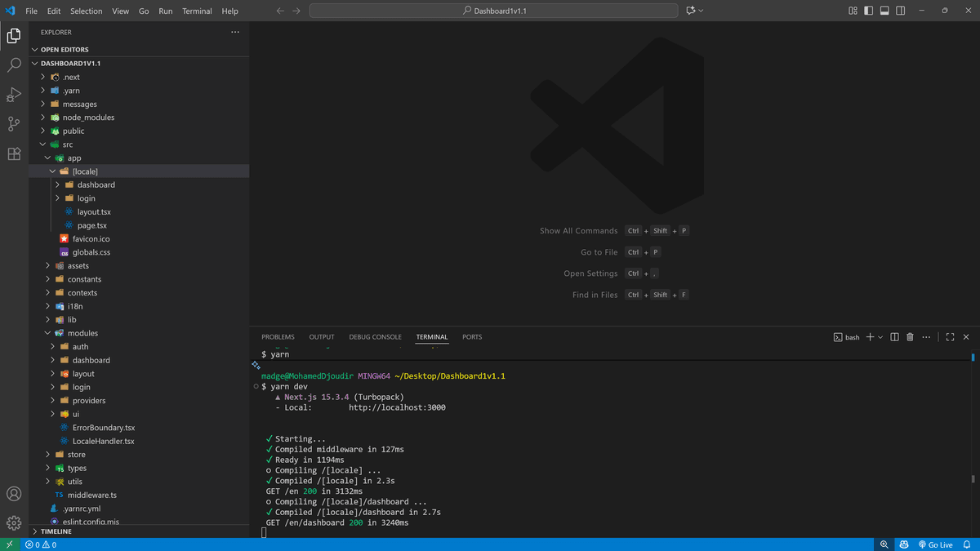Viewport: 980px width, 551px height.
Task: Click the Dashboard1v1.1 command center search box
Action: [x=493, y=11]
